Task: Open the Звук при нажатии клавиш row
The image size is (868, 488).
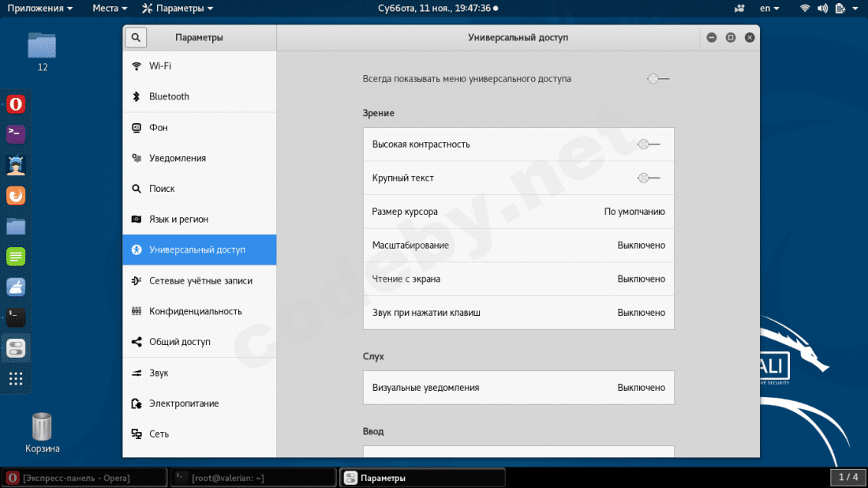Action: click(518, 313)
